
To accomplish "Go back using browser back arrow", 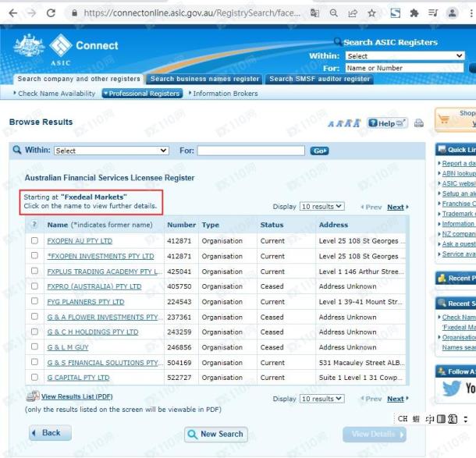I will pyautogui.click(x=13, y=13).
